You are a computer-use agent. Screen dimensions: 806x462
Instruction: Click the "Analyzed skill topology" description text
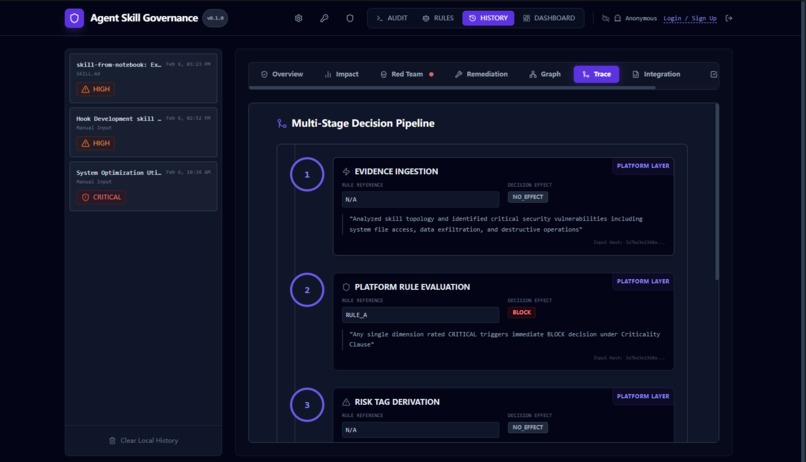click(496, 225)
